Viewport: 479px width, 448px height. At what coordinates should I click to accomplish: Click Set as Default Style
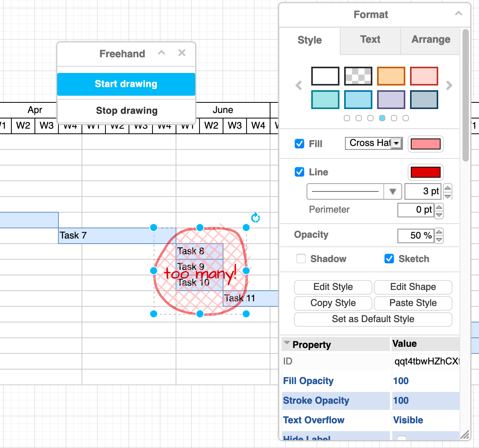tap(372, 319)
